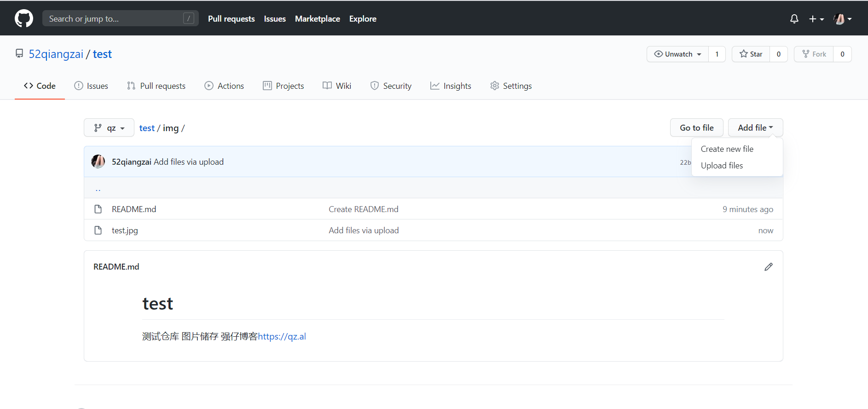Choose Create new file option

pyautogui.click(x=727, y=149)
